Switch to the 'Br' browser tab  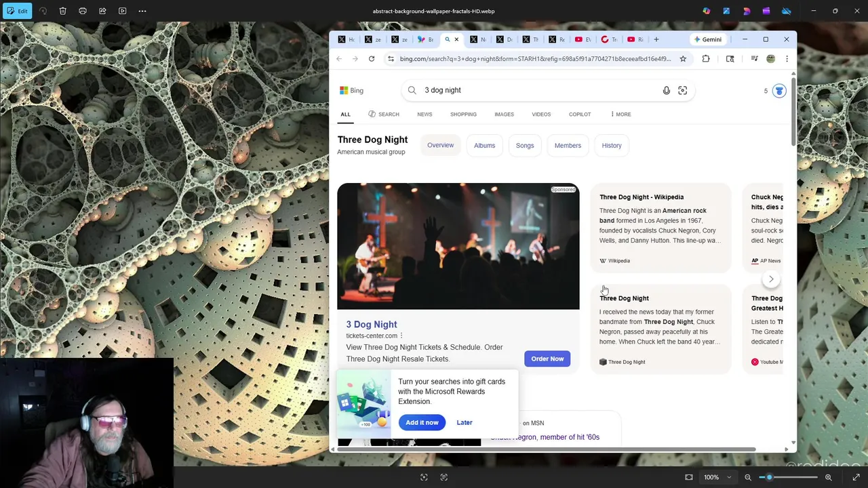click(426, 39)
